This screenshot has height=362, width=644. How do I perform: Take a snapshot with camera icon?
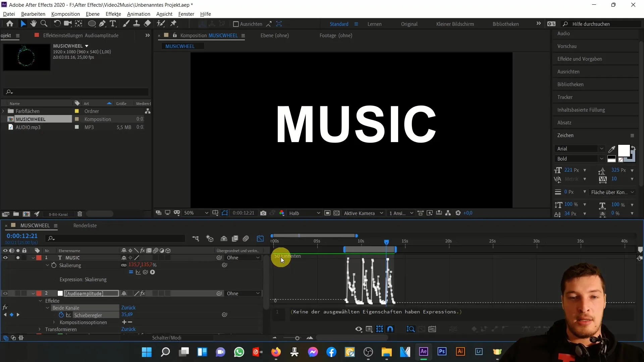tap(263, 213)
